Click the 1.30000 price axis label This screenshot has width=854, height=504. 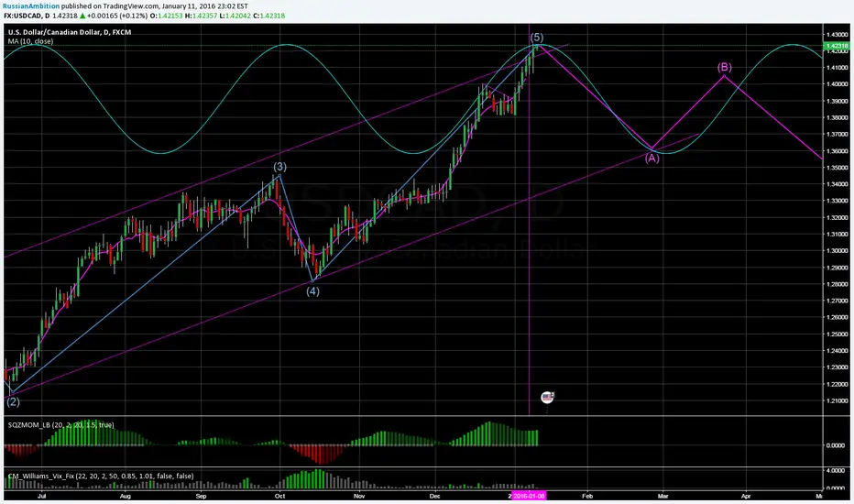[838, 251]
